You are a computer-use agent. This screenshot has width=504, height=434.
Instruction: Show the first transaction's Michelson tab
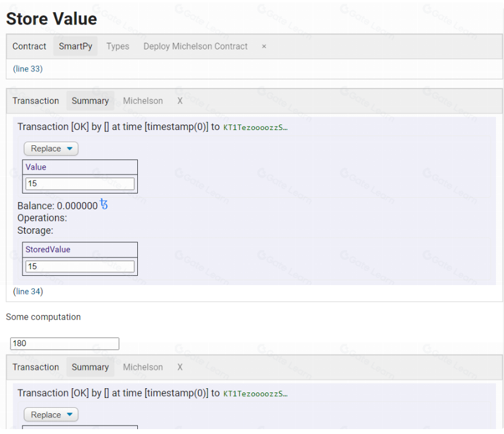(143, 101)
